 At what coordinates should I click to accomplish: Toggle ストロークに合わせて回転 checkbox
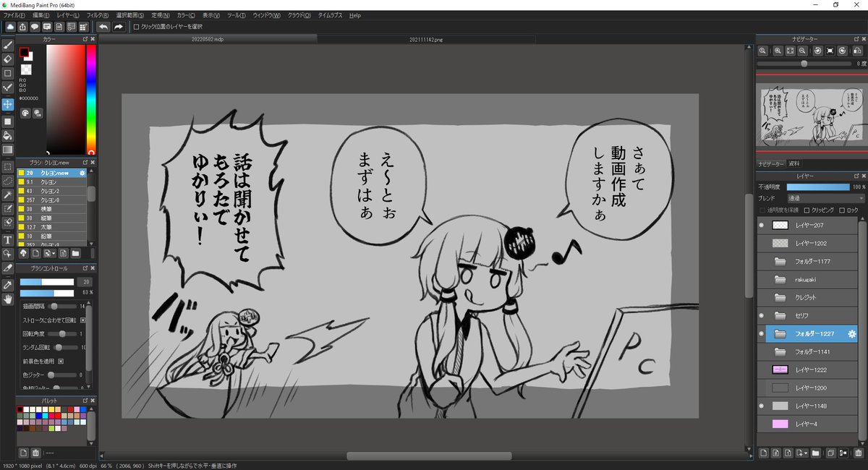point(82,320)
